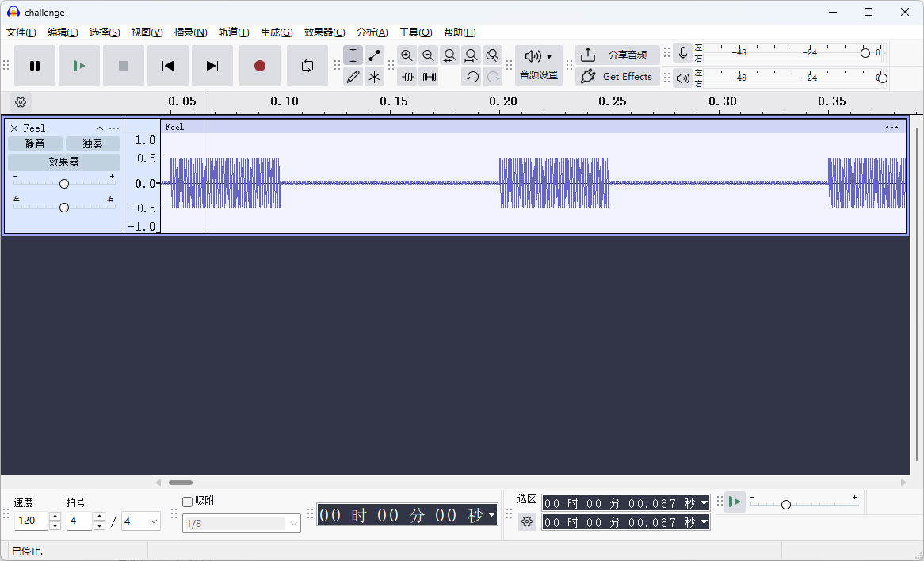Click the Zoom In magnifier icon
The width and height of the screenshot is (924, 561).
[407, 55]
